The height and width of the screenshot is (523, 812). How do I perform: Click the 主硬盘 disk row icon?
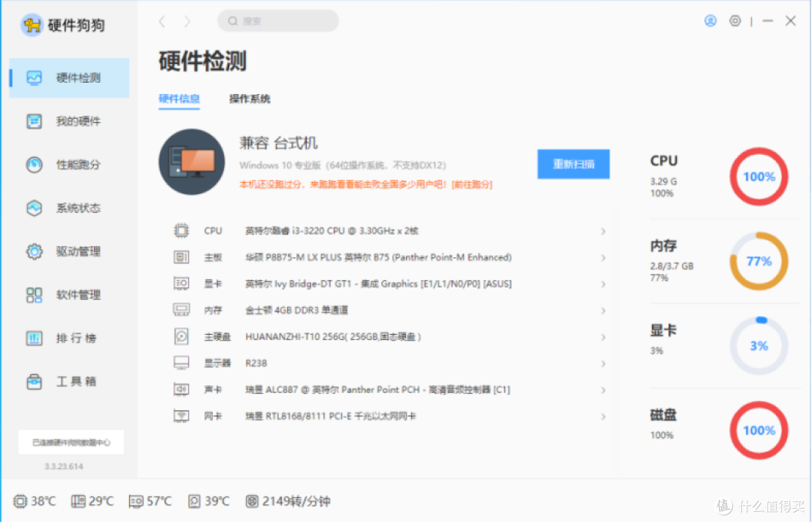coord(181,336)
